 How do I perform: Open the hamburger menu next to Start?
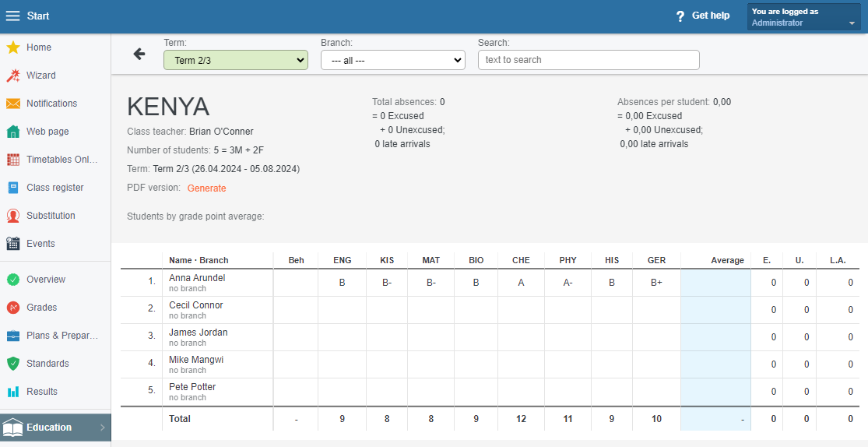coord(13,16)
